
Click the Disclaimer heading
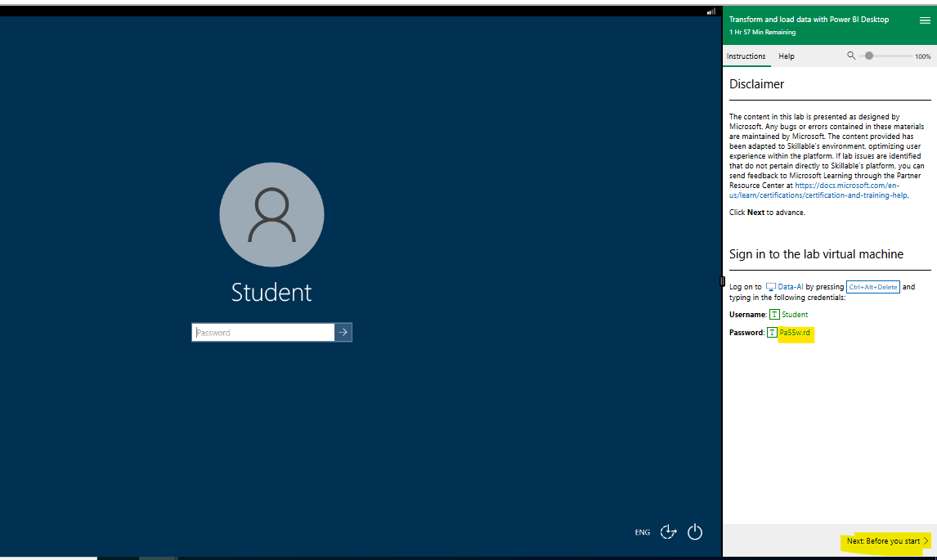[x=756, y=84]
